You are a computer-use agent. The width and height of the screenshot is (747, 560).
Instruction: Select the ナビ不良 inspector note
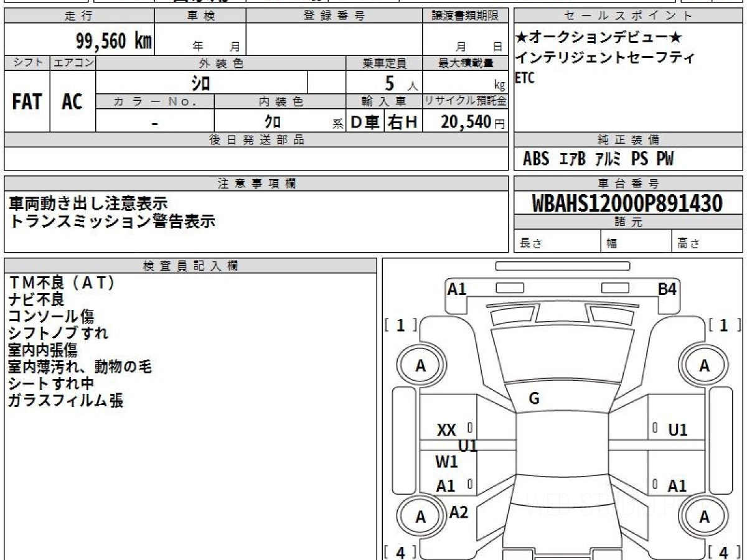(x=36, y=299)
